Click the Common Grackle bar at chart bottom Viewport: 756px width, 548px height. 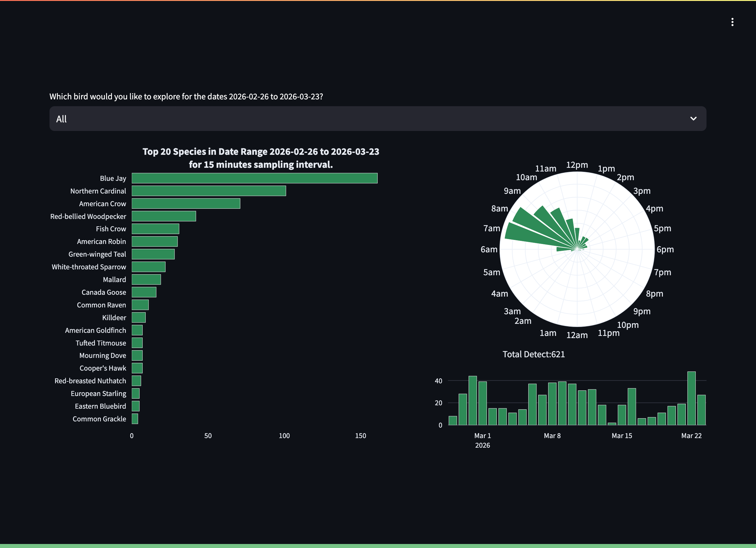pos(135,419)
